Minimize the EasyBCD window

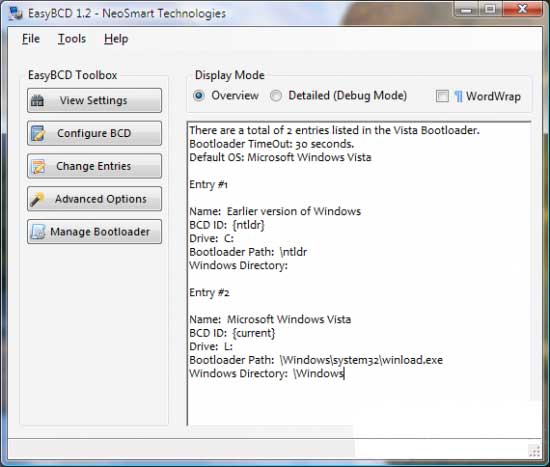coord(466,9)
